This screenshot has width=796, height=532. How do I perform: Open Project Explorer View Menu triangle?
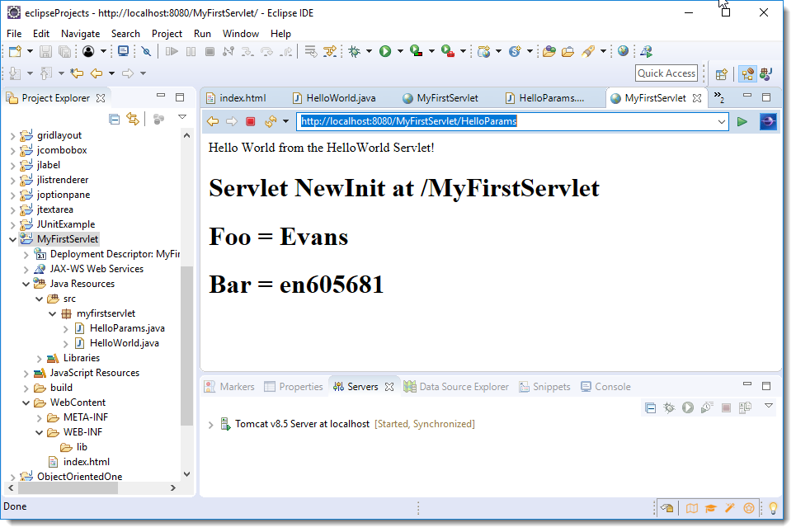pyautogui.click(x=182, y=117)
